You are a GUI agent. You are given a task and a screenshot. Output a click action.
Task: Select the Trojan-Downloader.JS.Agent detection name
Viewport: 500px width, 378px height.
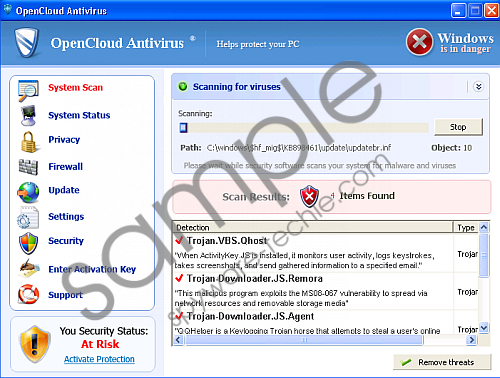(x=251, y=316)
